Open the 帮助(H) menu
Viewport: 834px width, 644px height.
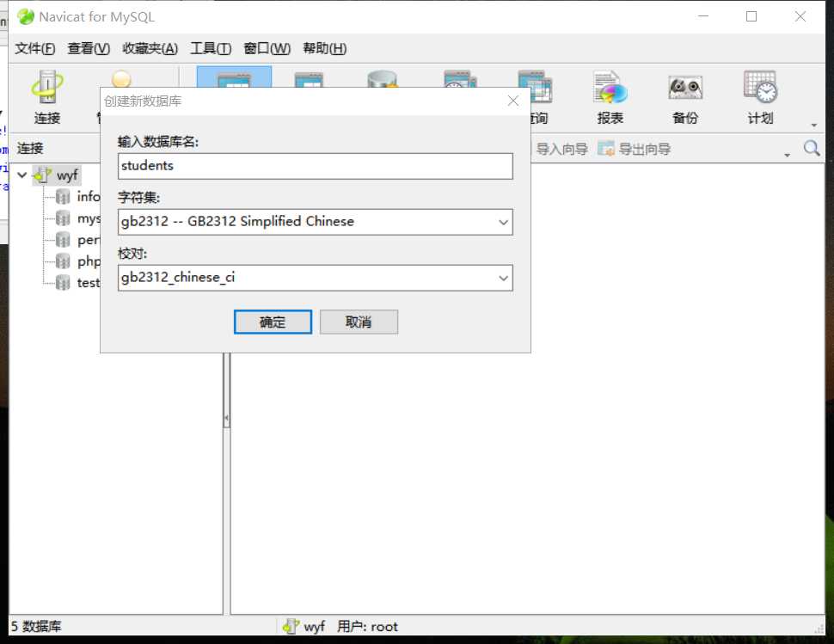[x=324, y=48]
